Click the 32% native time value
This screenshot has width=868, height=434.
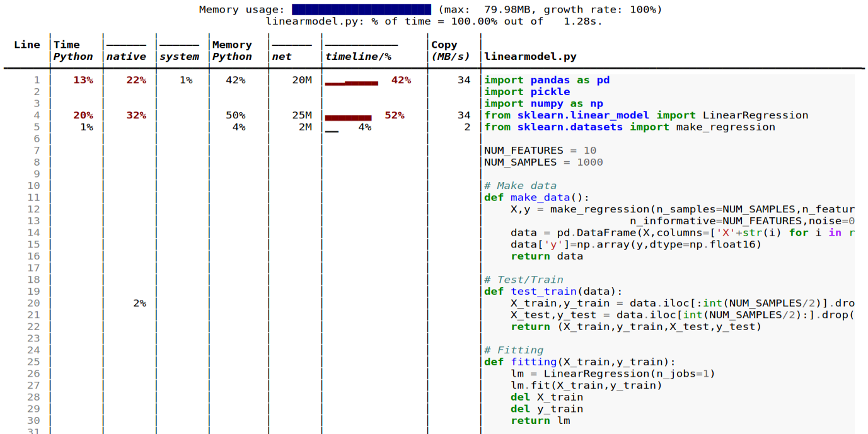(136, 115)
